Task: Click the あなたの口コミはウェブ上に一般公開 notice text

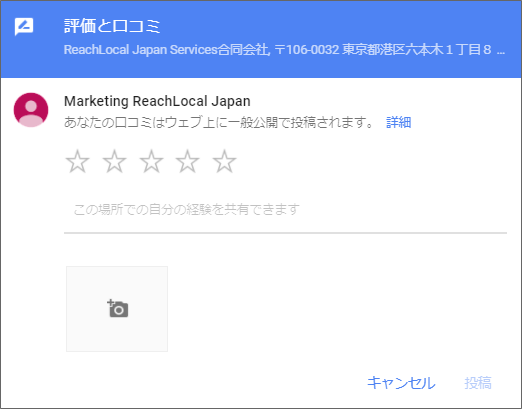Action: coord(219,122)
